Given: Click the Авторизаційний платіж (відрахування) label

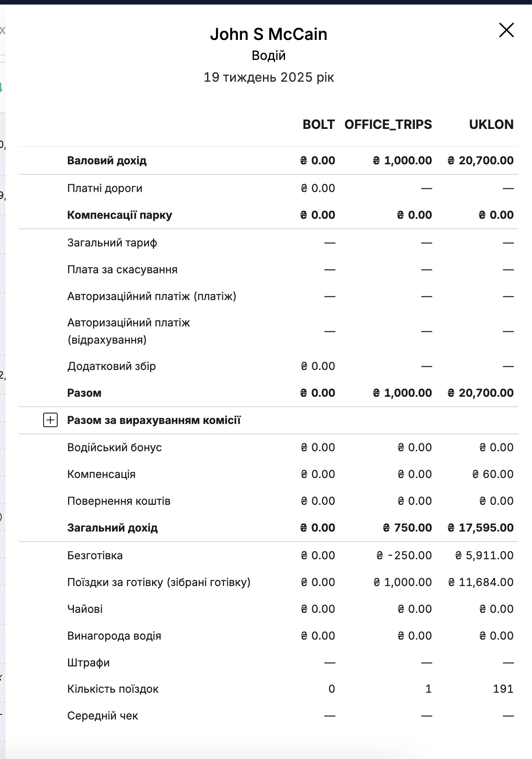Looking at the screenshot, I should tap(128, 331).
